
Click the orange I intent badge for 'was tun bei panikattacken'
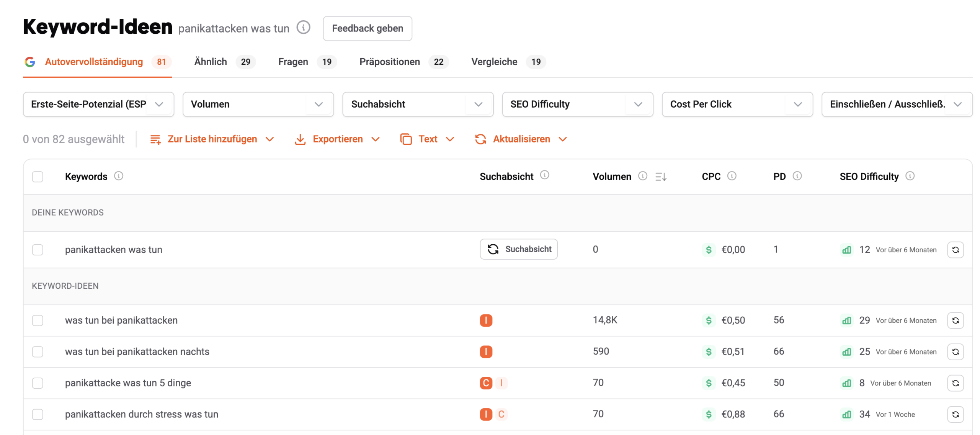point(485,320)
